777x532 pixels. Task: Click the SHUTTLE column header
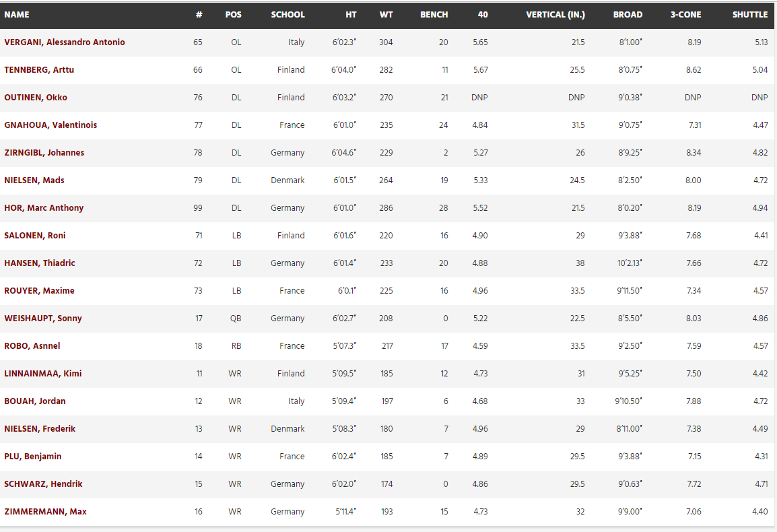[x=750, y=15]
